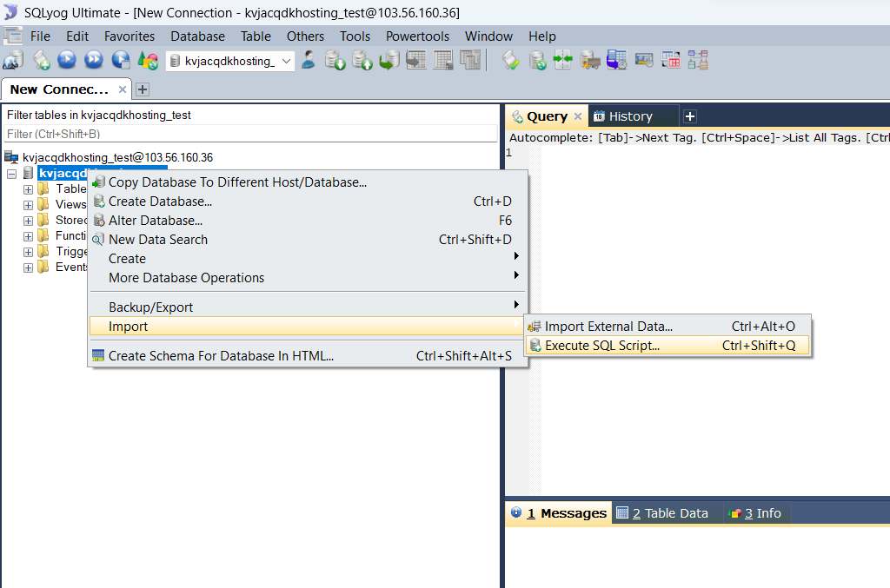Click Import External Data toolbar icon with down arrow

[x=335, y=60]
